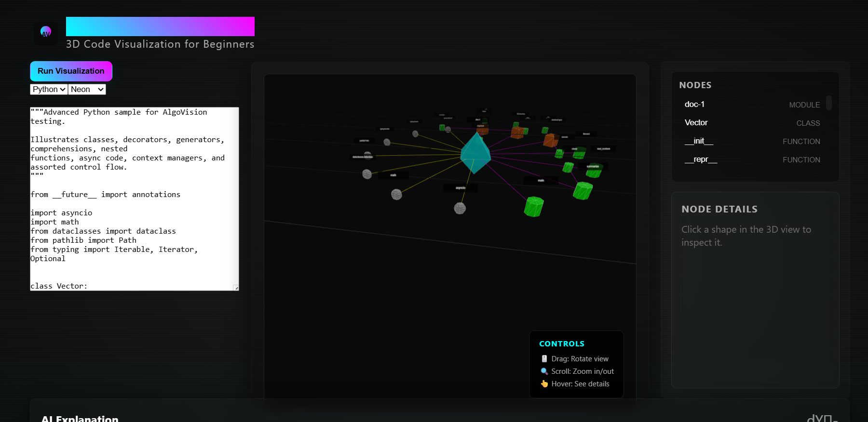Viewport: 868px width, 422px height.
Task: Click the NODE DETAILS heading
Action: (719, 209)
